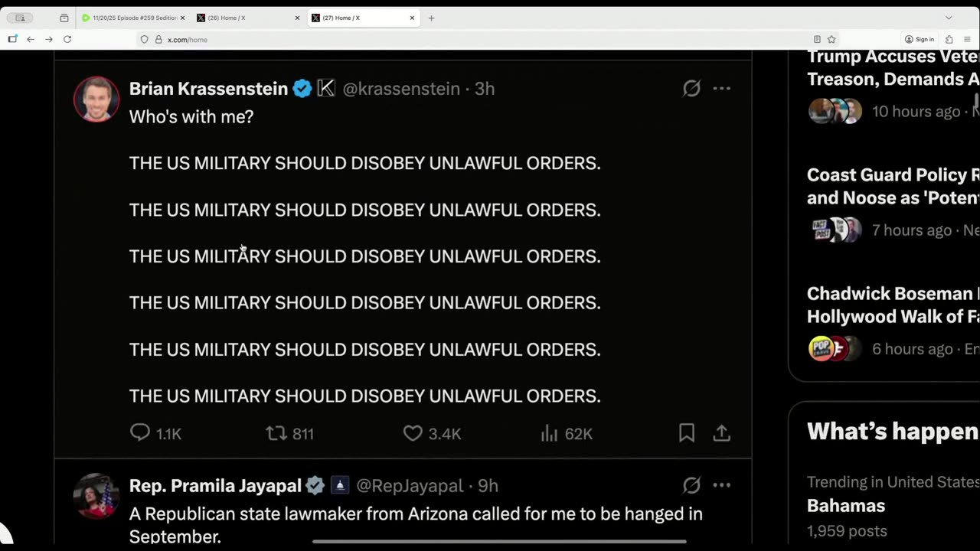980x551 pixels.
Task: Expand the browser's list all tabs chevron
Action: pos(949,18)
